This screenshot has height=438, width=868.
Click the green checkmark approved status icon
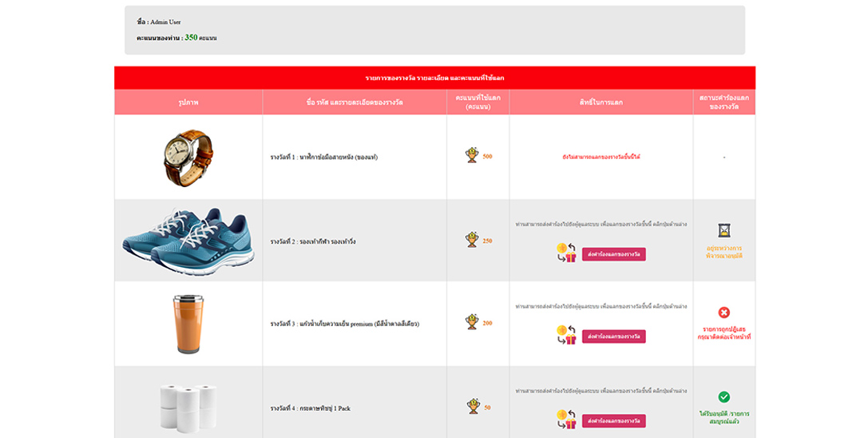click(x=723, y=396)
